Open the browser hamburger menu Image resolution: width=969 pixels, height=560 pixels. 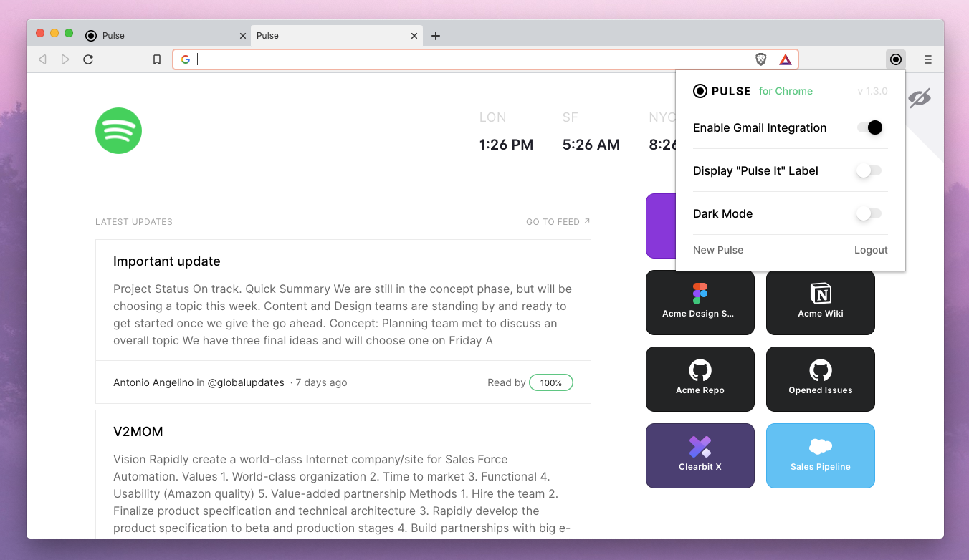click(928, 59)
